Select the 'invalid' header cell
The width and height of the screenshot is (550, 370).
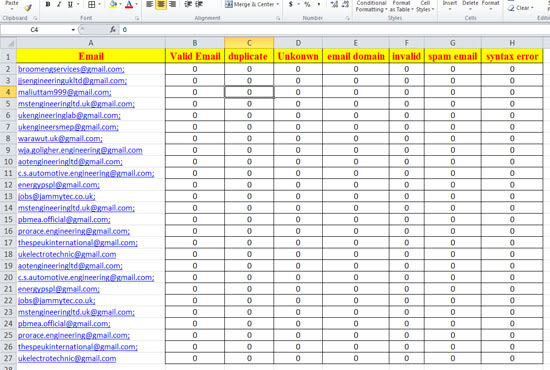(x=407, y=56)
